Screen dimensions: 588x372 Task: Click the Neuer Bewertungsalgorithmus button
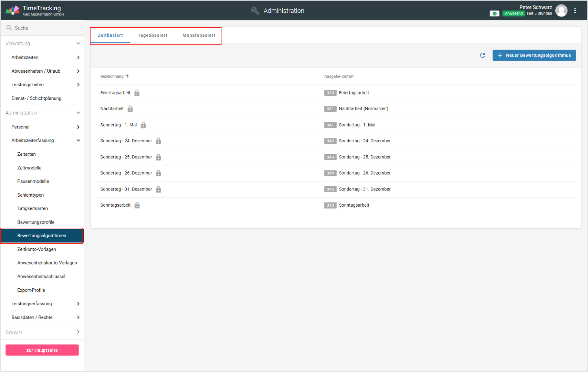[x=534, y=55]
